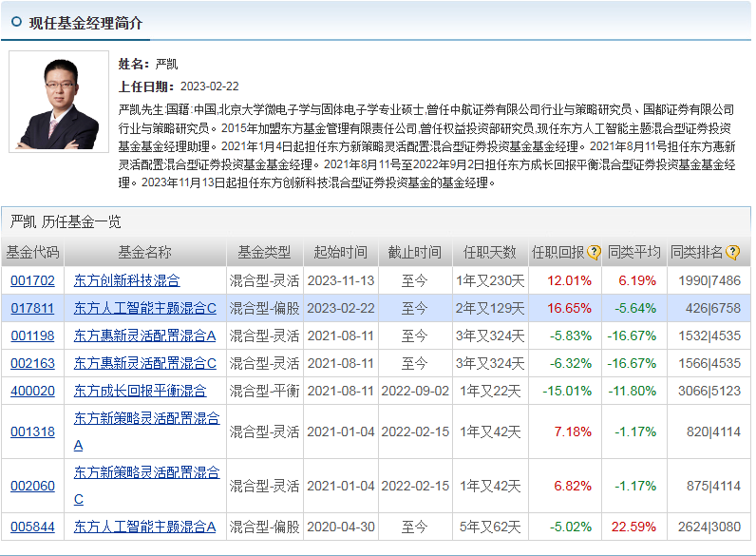Open the 东方惠新灵活配置混合C fund link

(x=144, y=363)
